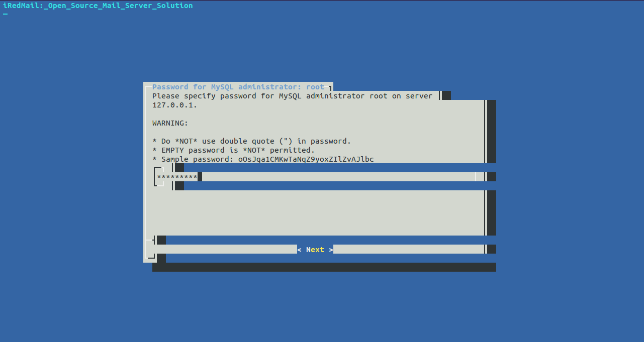Activate the Next button
The height and width of the screenshot is (342, 644).
click(x=315, y=250)
